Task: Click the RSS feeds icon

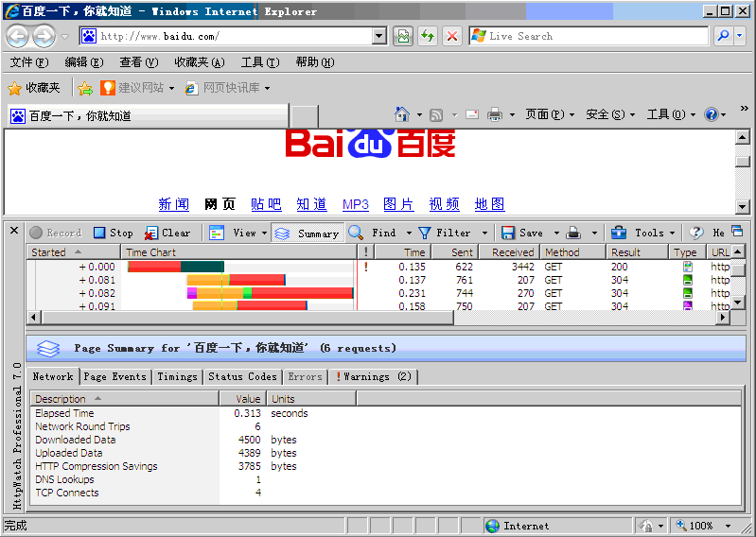Action: [436, 115]
